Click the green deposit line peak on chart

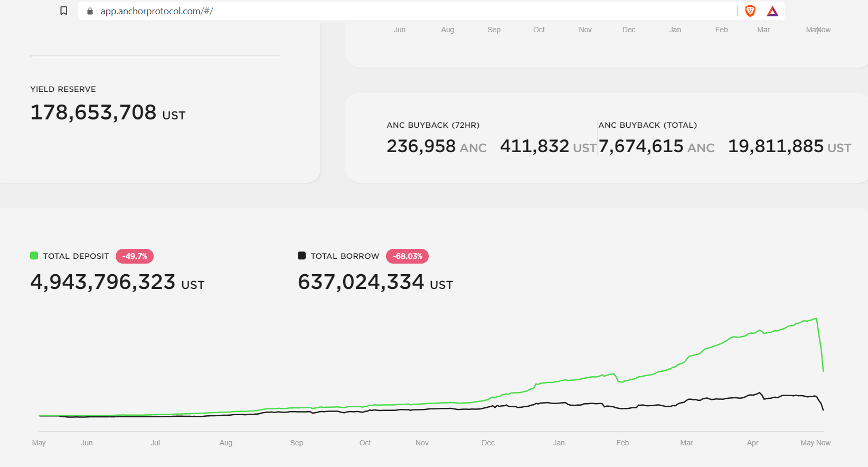point(816,319)
